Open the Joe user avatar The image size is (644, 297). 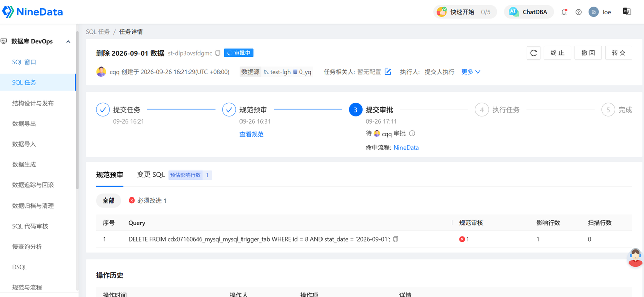[594, 12]
